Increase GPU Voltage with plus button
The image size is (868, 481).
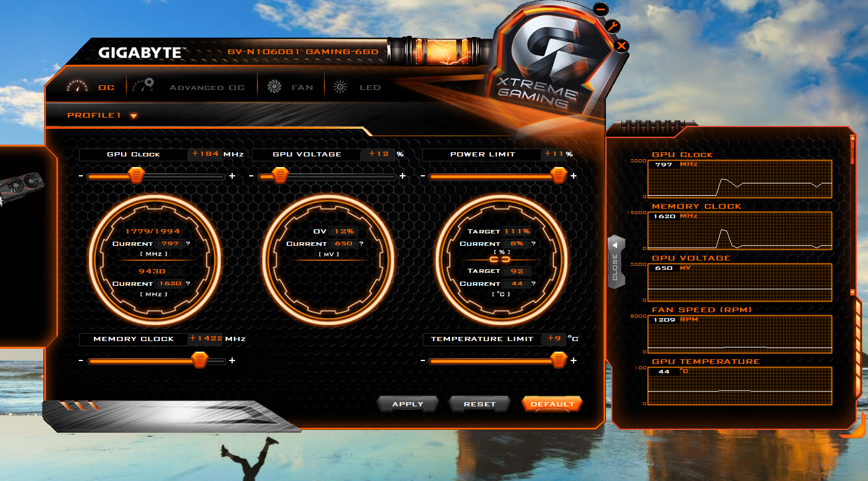coord(403,176)
